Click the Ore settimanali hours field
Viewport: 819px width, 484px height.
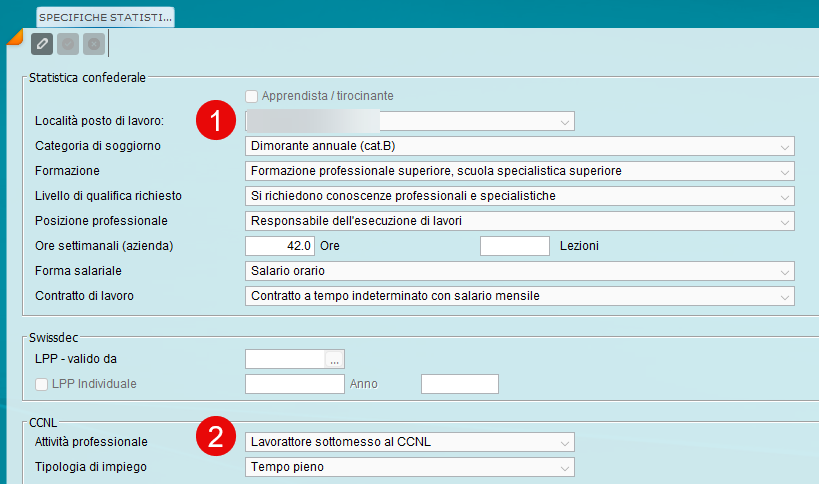point(280,246)
